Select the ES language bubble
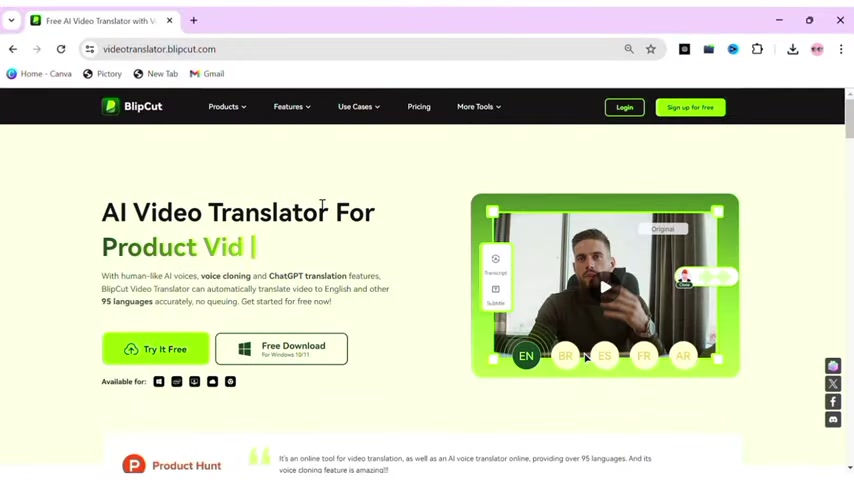Viewport: 854px width, 480px height. point(605,356)
